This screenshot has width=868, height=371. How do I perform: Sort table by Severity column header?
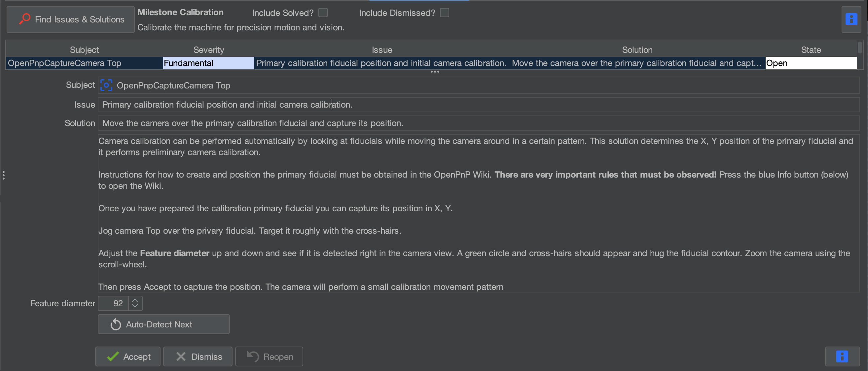208,50
